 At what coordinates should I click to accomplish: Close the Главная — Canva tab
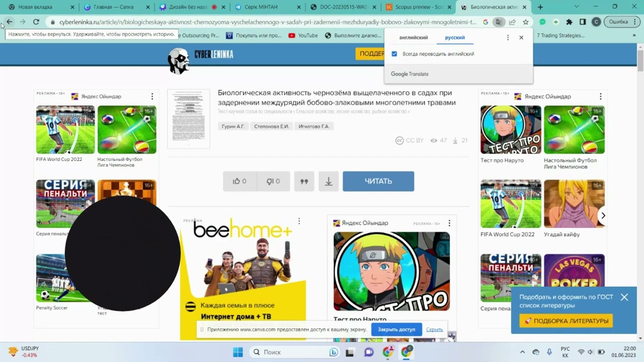(x=147, y=7)
